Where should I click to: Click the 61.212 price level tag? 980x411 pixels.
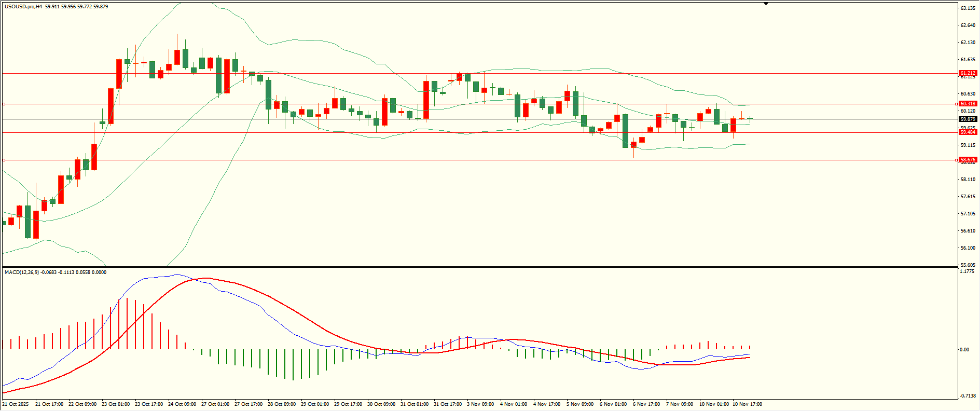click(x=968, y=73)
